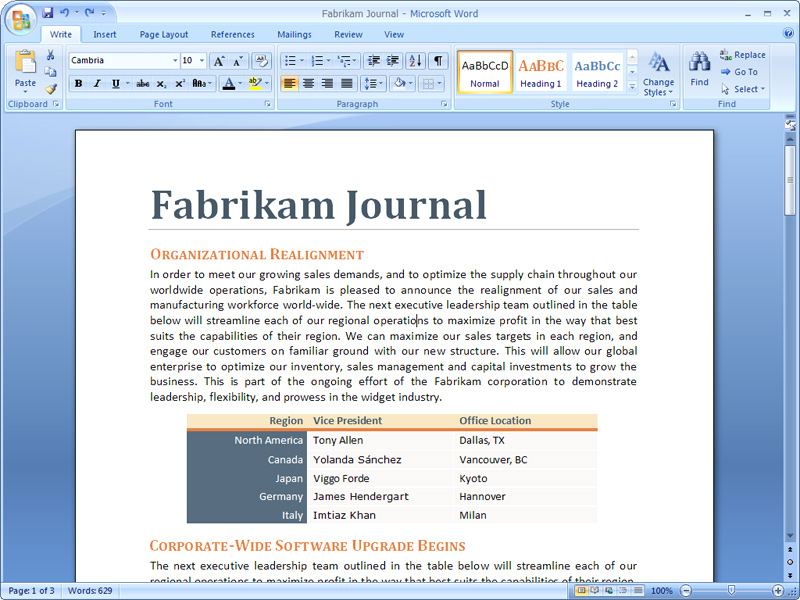Open the Cambria font name dropdown

174,61
